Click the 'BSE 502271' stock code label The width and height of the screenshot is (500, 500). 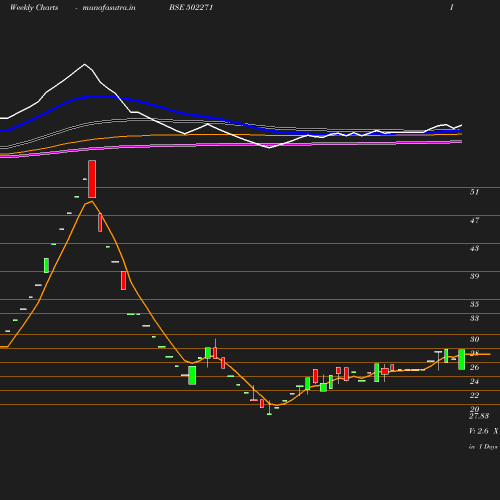191,7
